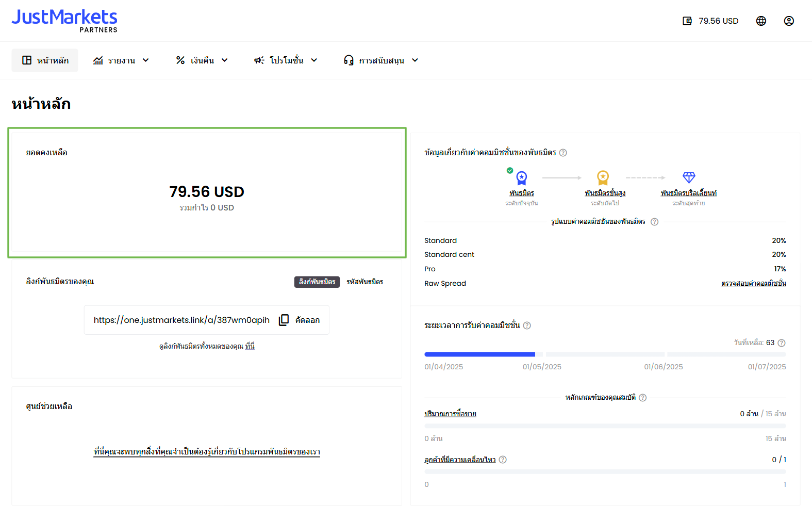This screenshot has height=522, width=812.
Task: Click the dashboard grid icon in the navigation bar
Action: click(27, 60)
